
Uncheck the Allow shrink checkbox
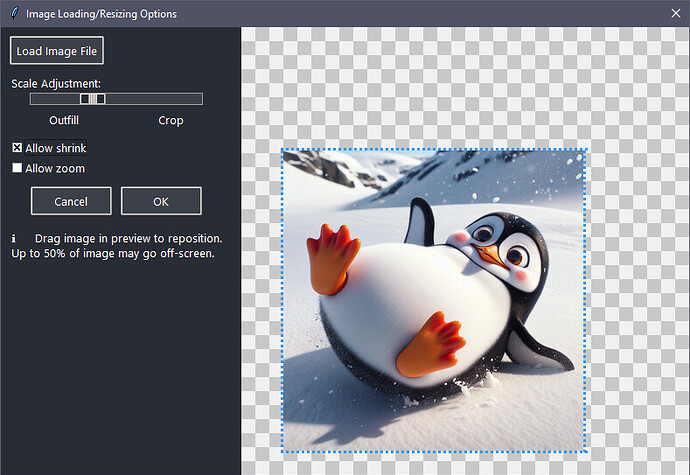coord(17,148)
